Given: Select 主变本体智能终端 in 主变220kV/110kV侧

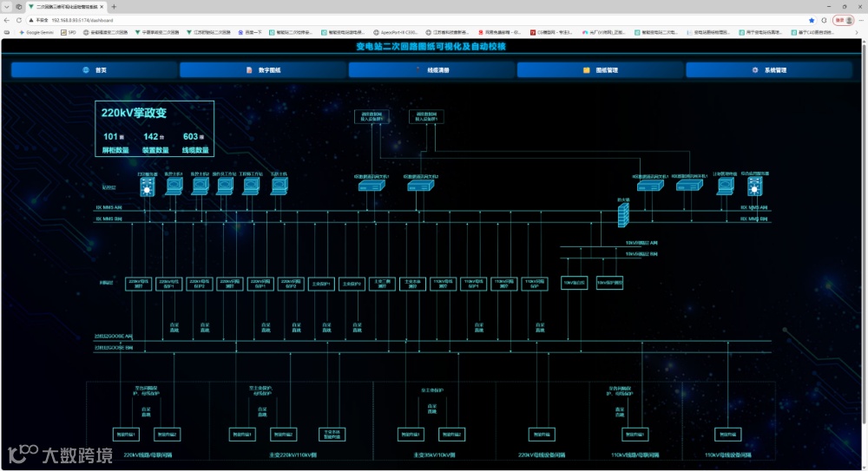Looking at the screenshot, I should (x=332, y=435).
